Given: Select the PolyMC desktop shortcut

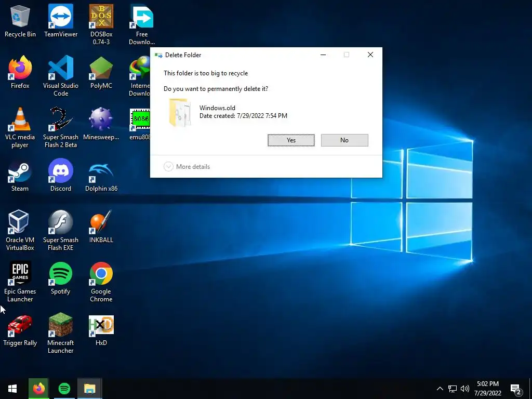Looking at the screenshot, I should (101, 72).
